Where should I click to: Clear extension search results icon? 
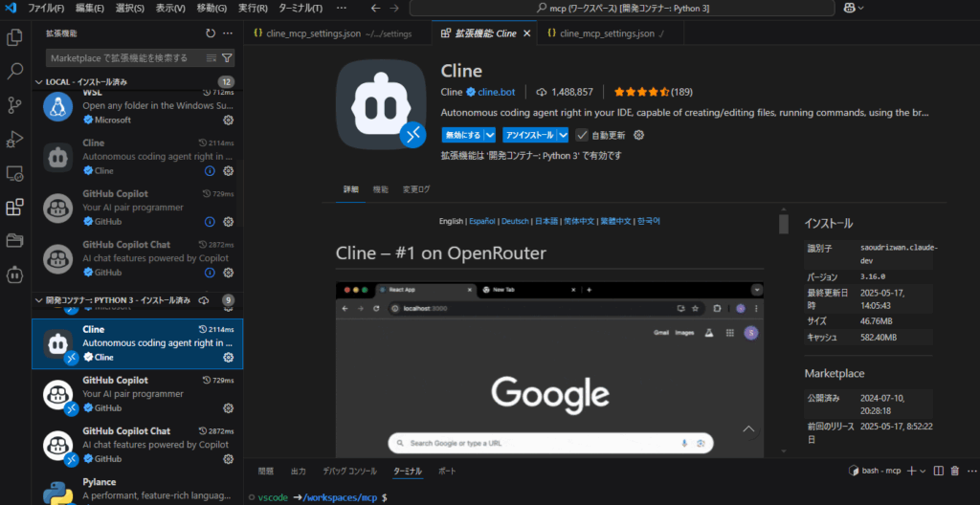coord(212,58)
